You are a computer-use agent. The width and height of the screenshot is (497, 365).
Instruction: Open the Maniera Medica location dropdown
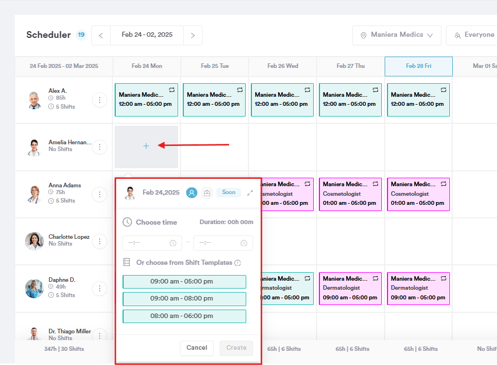click(397, 35)
